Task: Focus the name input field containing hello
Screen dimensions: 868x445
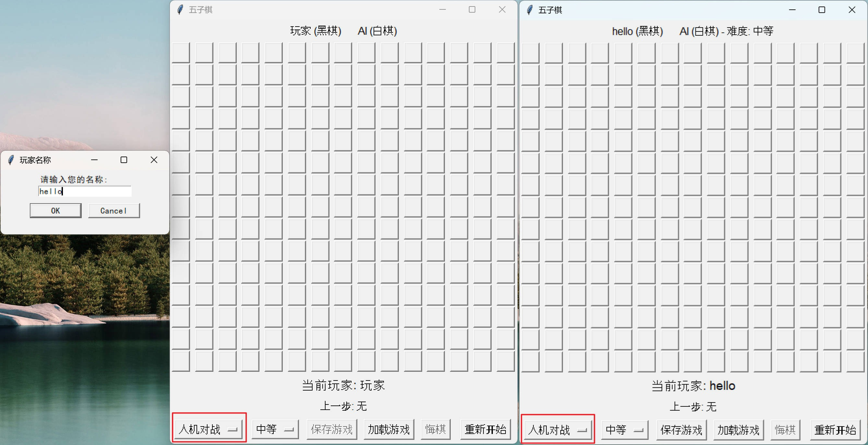Action: pyautogui.click(x=85, y=191)
